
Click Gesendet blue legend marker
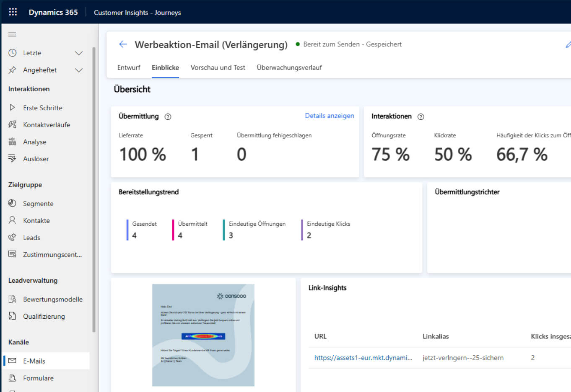click(x=127, y=230)
